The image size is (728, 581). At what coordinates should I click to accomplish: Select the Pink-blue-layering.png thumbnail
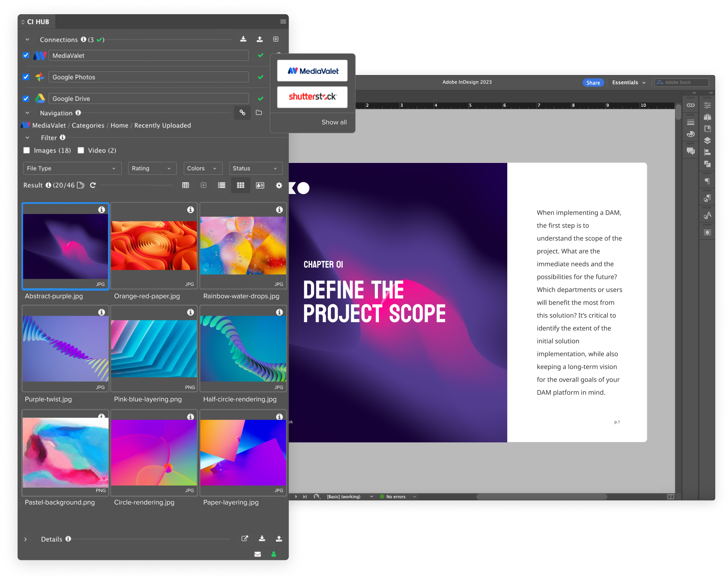coord(154,348)
